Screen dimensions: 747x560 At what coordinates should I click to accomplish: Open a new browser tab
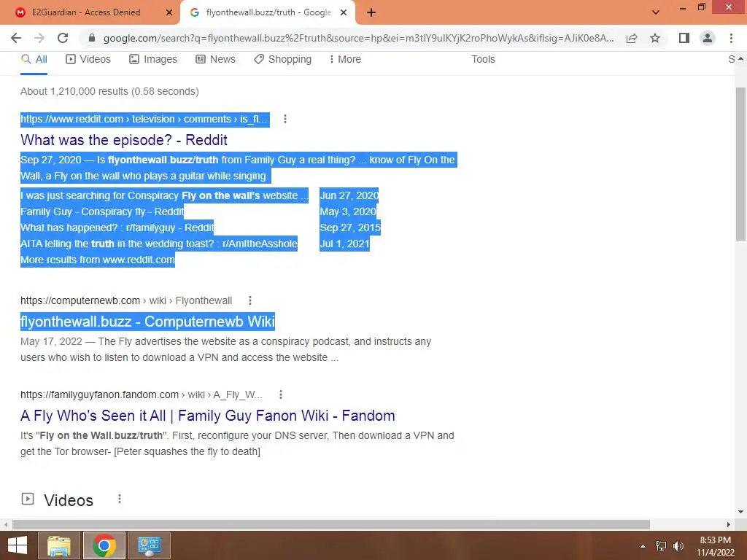[x=371, y=12]
